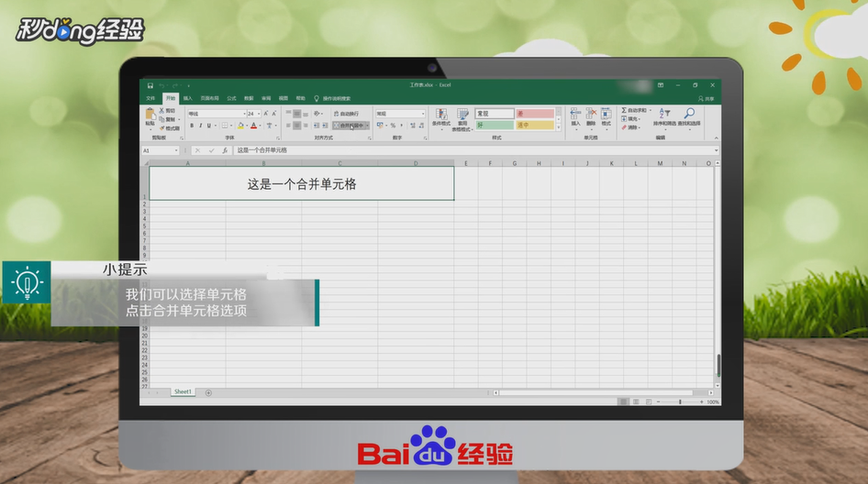Viewport: 868px width, 484px height.
Task: Switch to the Page Layout tab
Action: [x=209, y=98]
